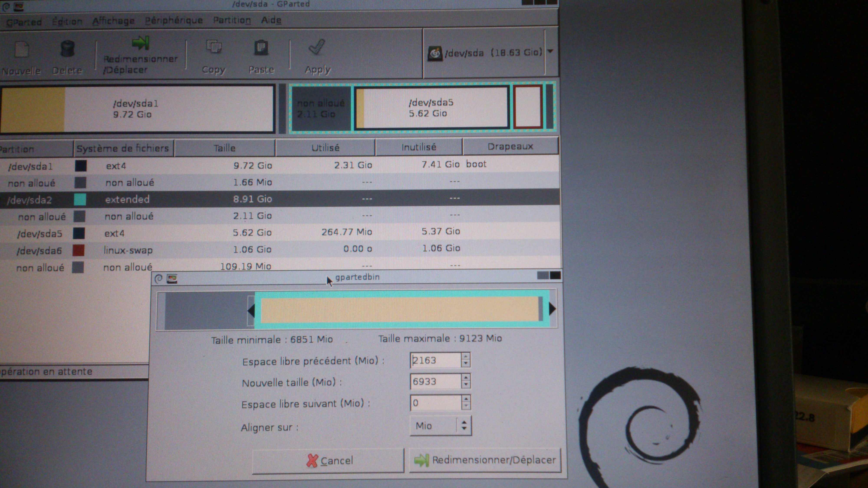This screenshot has height=488, width=868.
Task: Select the red swap block in disk map
Action: pyautogui.click(x=528, y=107)
